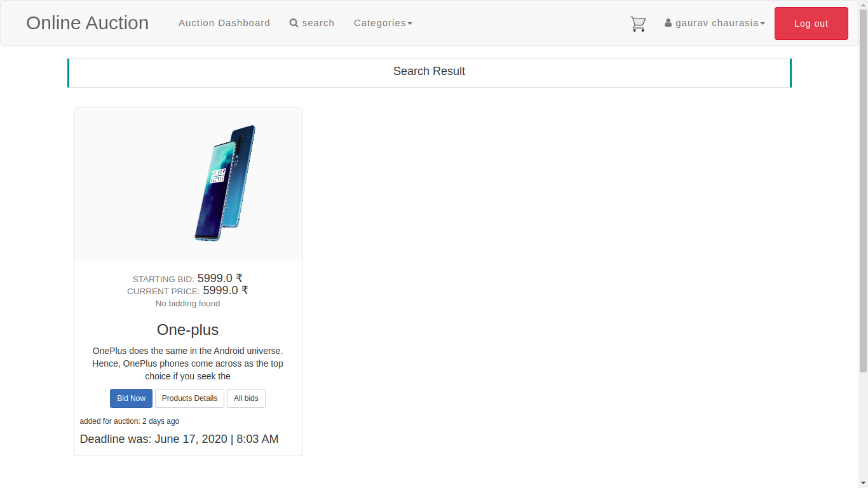This screenshot has height=488, width=868.
Task: Click the Log out button
Action: pos(811,24)
